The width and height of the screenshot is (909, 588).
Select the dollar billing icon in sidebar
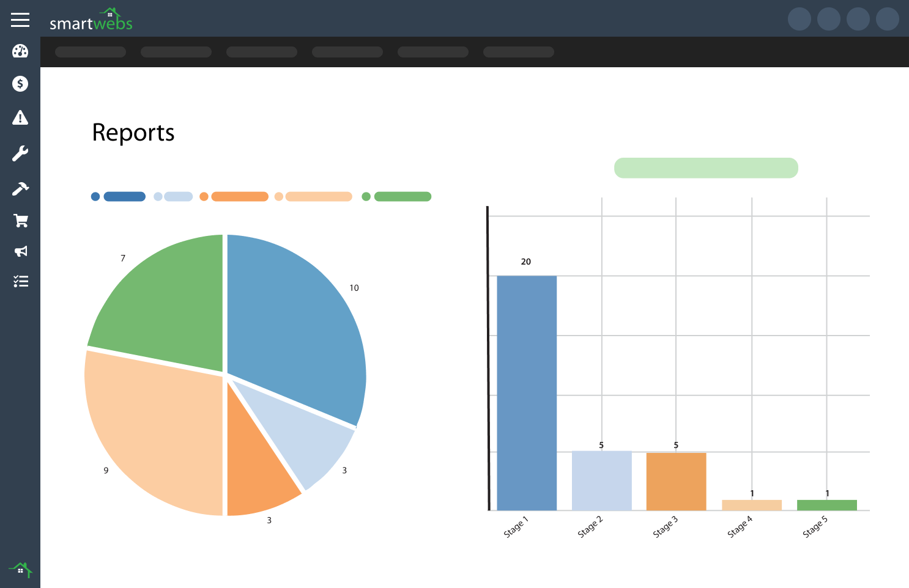(20, 84)
